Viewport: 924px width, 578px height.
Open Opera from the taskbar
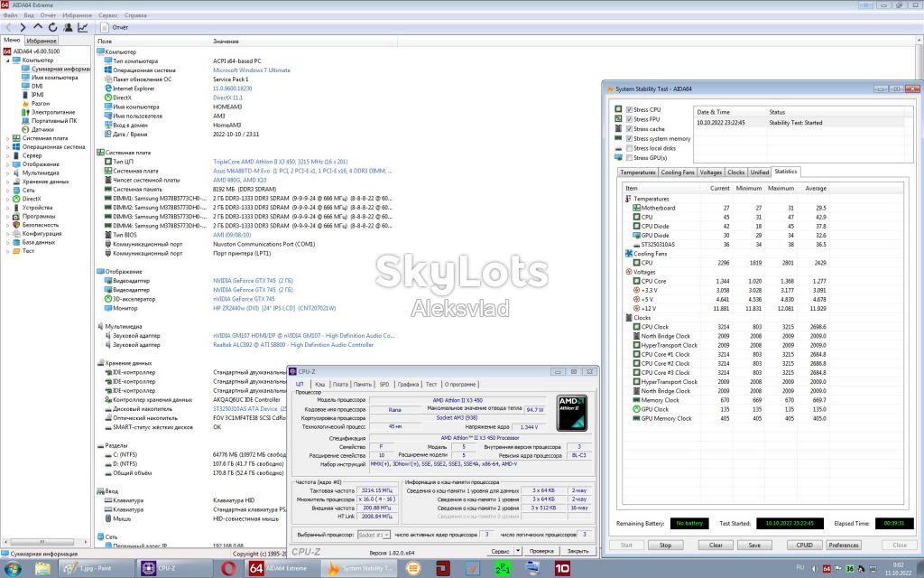point(228,569)
